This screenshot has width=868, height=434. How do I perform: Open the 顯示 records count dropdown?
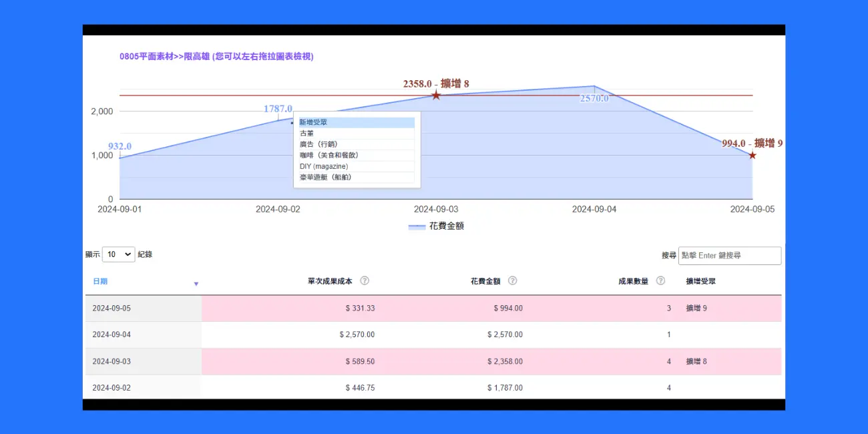118,254
